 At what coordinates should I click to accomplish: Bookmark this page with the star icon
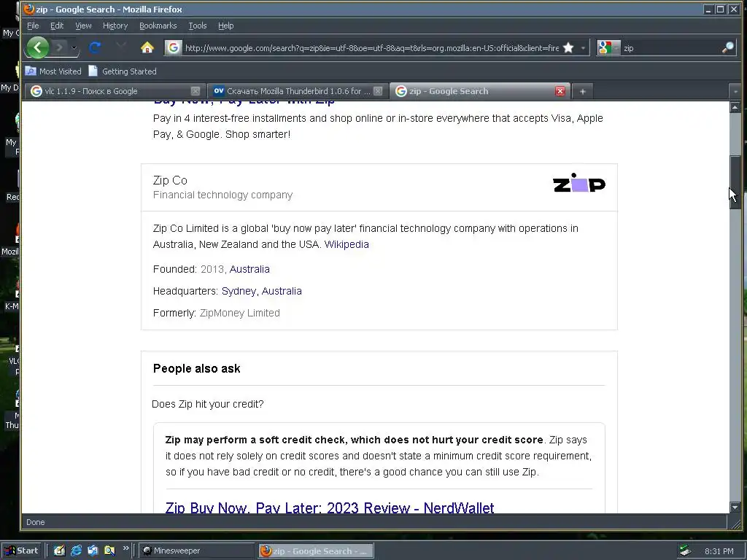(568, 47)
